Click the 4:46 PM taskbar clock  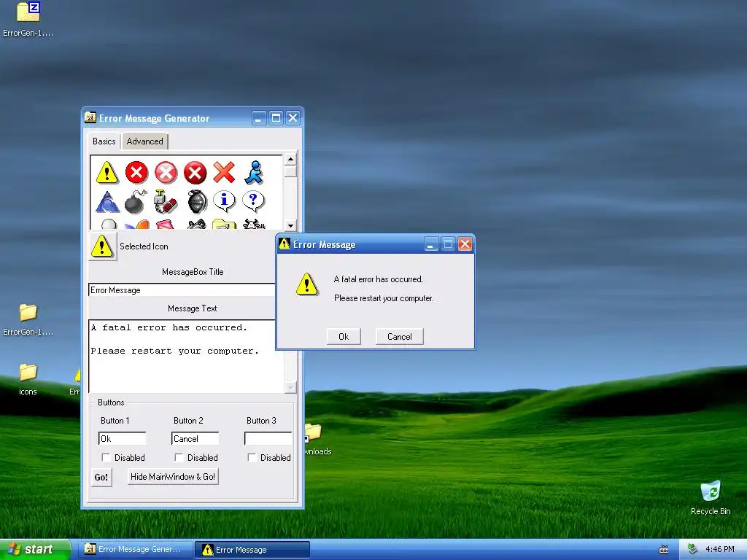(719, 550)
